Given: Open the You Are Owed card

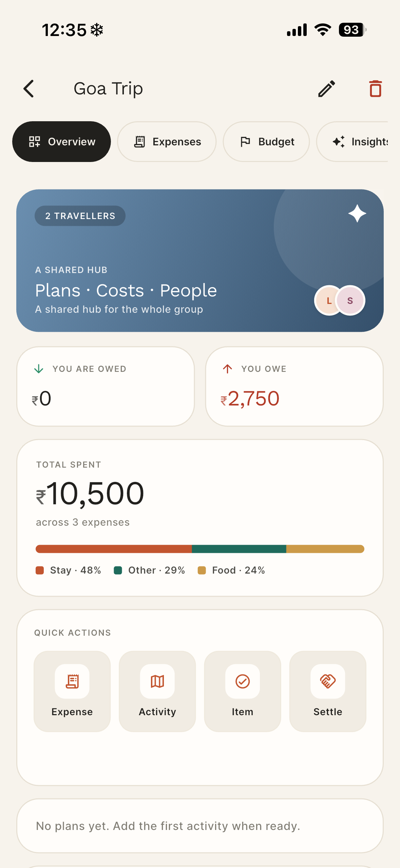Looking at the screenshot, I should coord(106,386).
